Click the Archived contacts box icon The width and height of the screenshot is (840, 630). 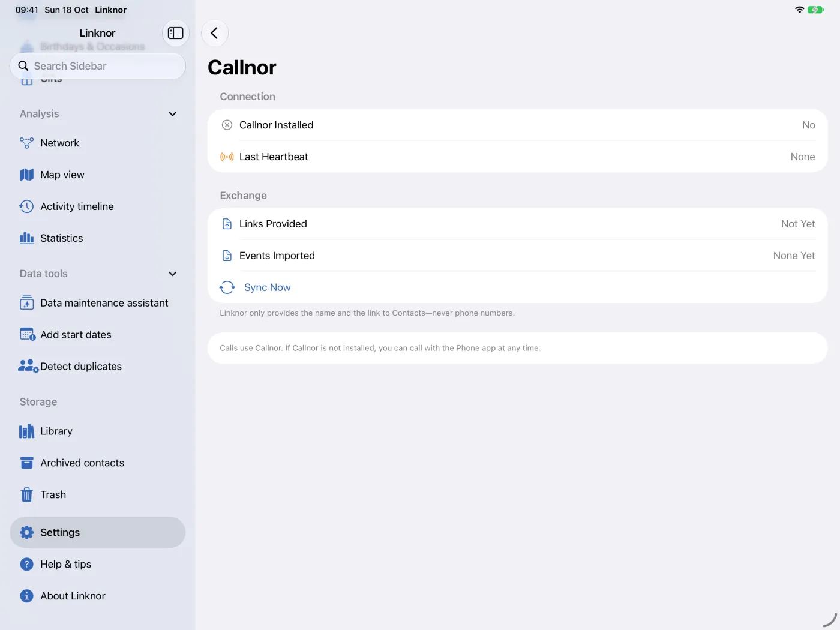point(26,463)
